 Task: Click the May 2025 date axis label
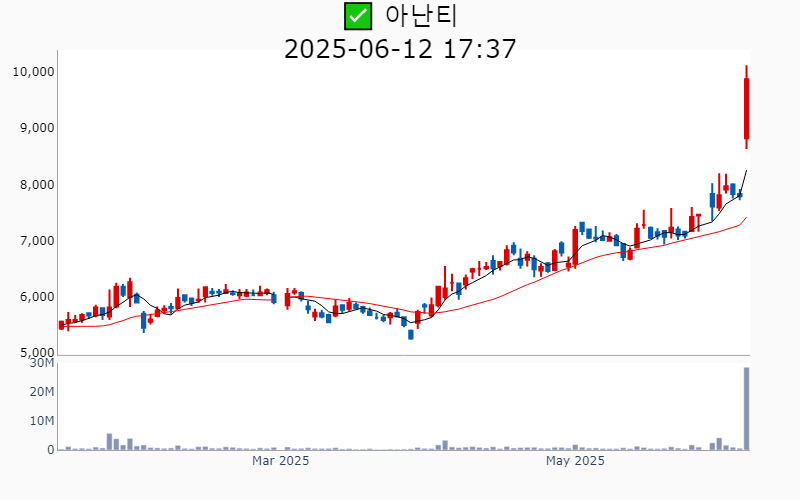tap(575, 461)
